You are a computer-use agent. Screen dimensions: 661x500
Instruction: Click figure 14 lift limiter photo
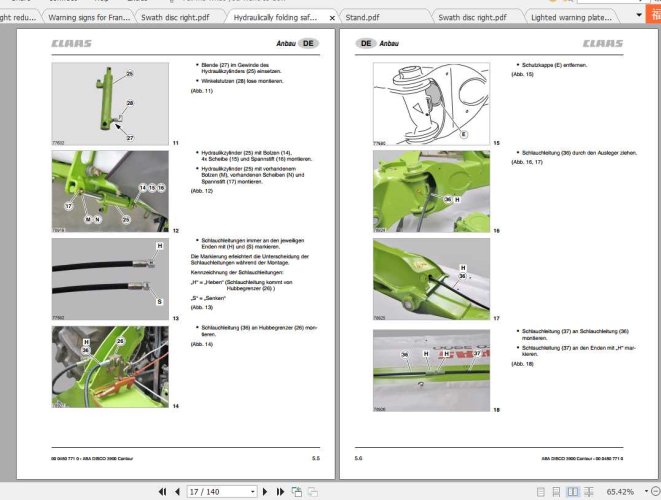pos(110,367)
